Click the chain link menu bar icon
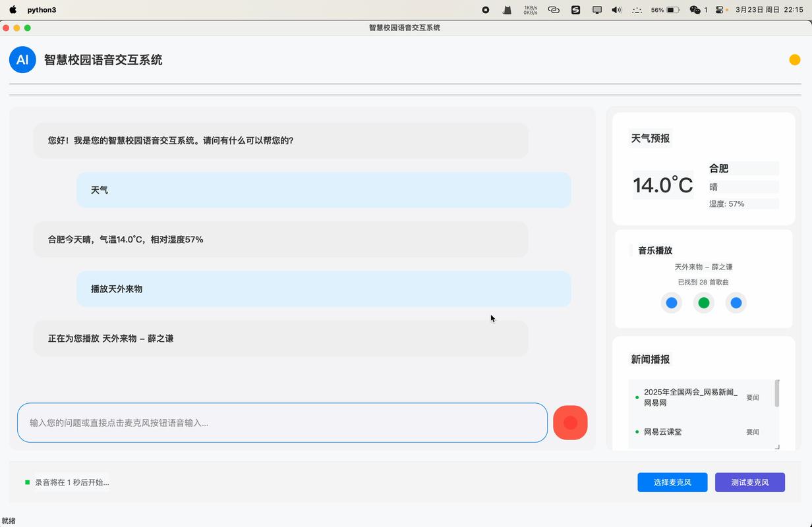 click(554, 10)
